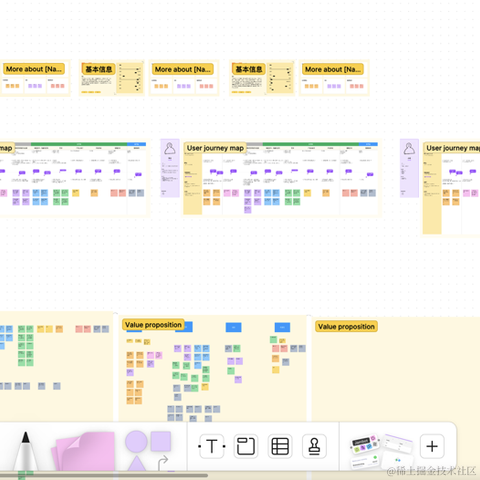Select the marker pen tool
Viewport: 480px width, 480px height.
point(26,451)
